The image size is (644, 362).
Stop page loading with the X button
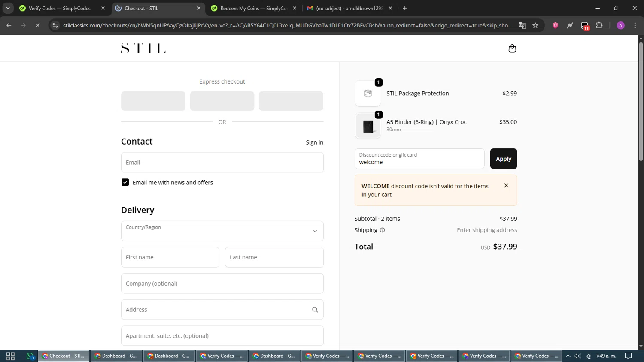[38, 25]
